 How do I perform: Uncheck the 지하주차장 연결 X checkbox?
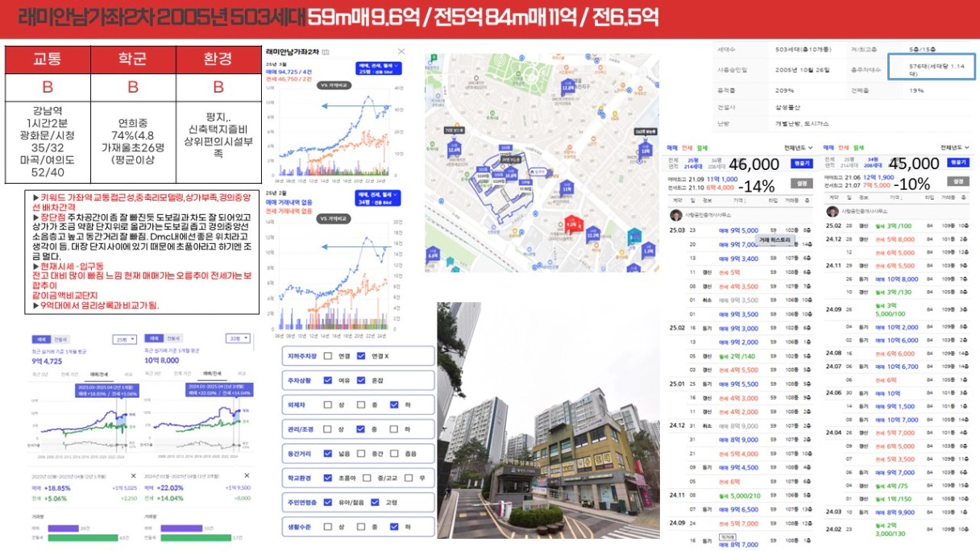tap(360, 356)
